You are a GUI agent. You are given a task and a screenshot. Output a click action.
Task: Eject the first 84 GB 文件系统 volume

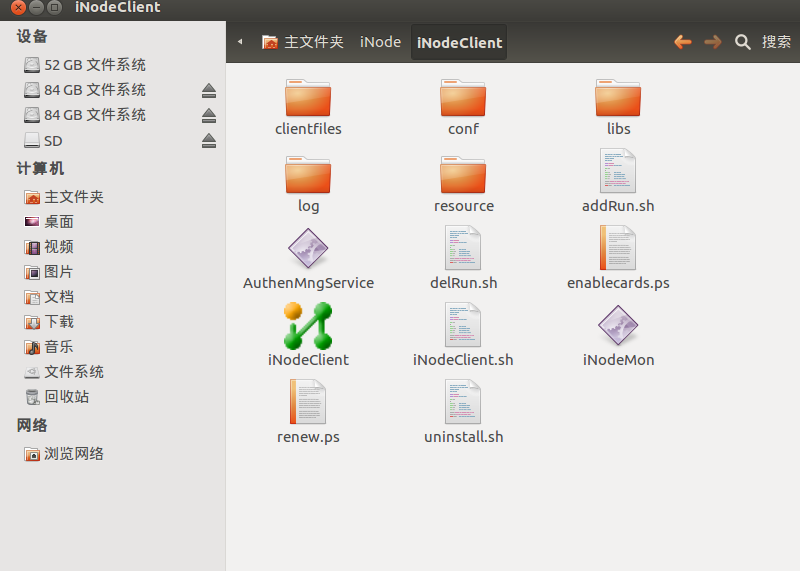click(209, 90)
